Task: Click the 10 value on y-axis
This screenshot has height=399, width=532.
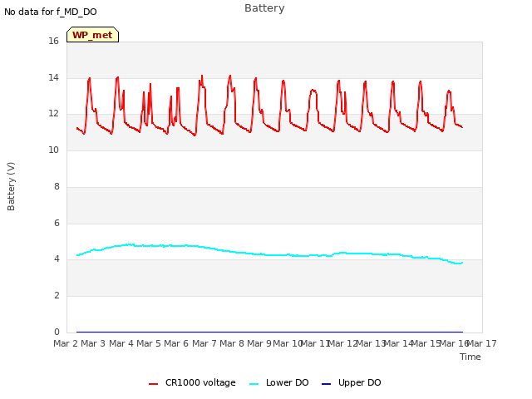Action: pos(53,150)
